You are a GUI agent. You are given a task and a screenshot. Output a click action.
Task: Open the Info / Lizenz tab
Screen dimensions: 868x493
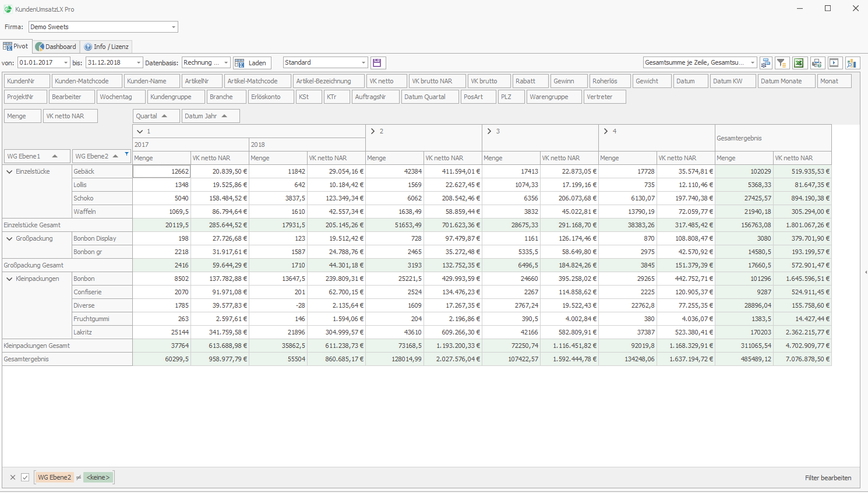106,47
